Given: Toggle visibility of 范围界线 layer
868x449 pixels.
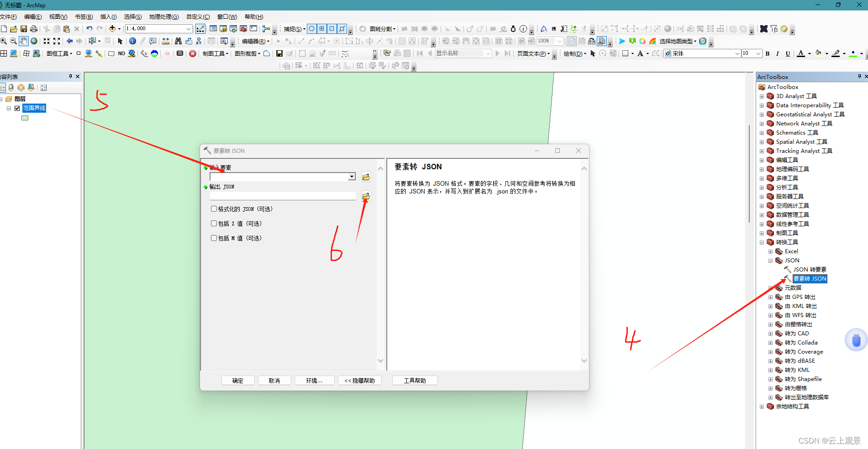Looking at the screenshot, I should [x=17, y=108].
